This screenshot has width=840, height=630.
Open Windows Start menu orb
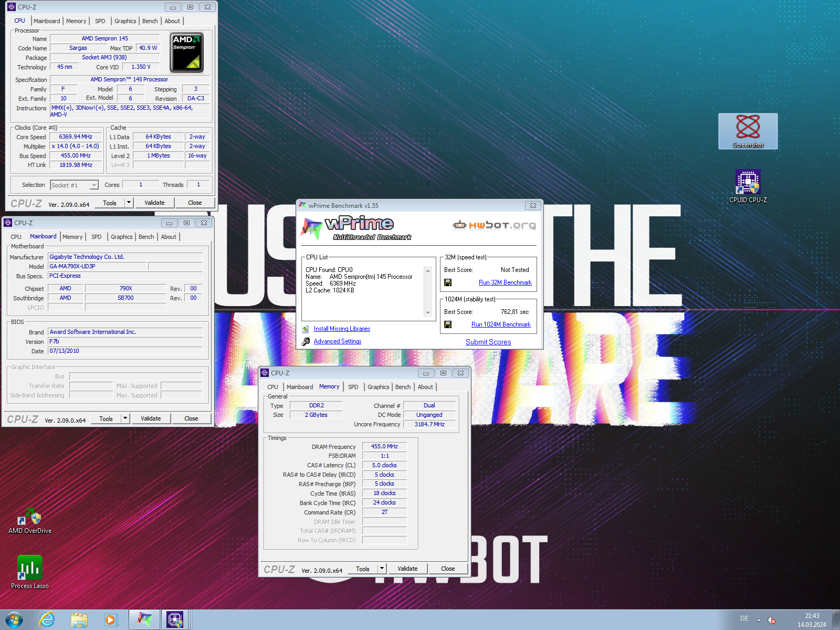pos(14,620)
